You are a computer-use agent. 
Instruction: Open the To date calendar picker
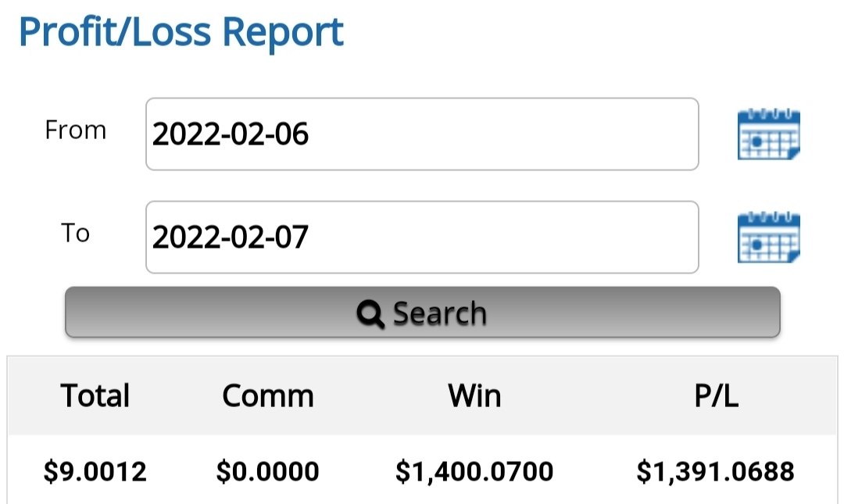click(769, 237)
